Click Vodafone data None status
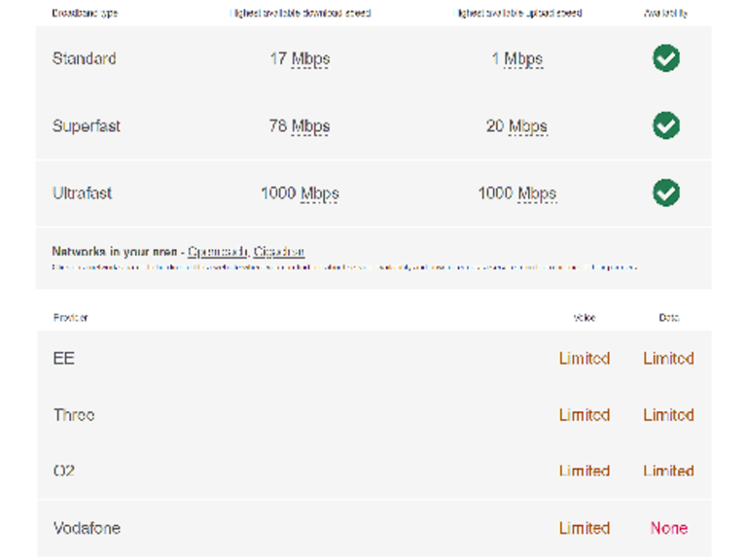The width and height of the screenshot is (747, 560). pos(669,528)
